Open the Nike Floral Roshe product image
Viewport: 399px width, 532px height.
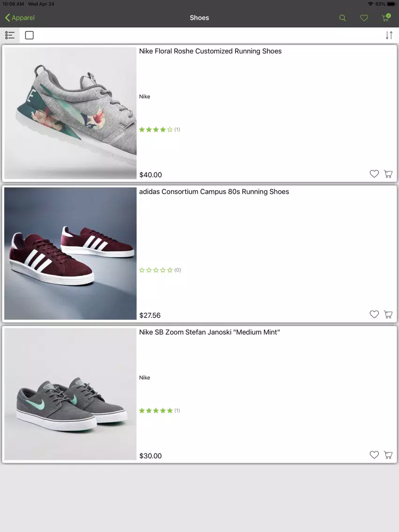70,113
